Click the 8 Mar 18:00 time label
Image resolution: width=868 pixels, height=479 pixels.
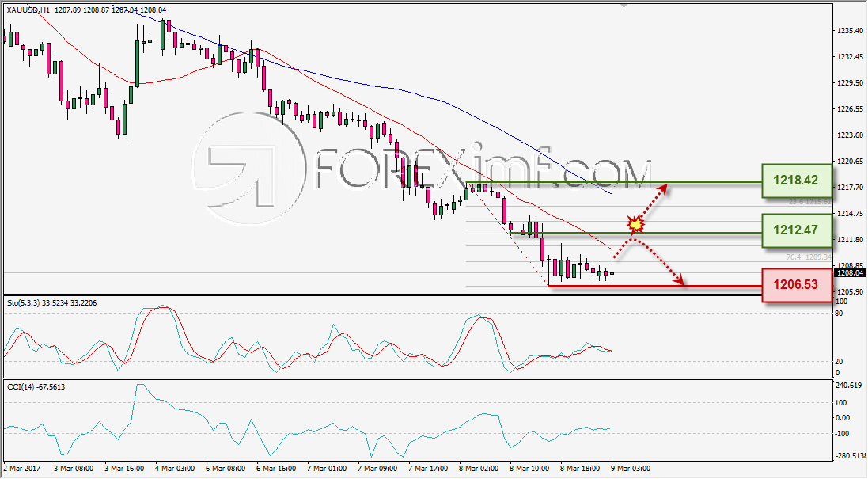pos(580,469)
